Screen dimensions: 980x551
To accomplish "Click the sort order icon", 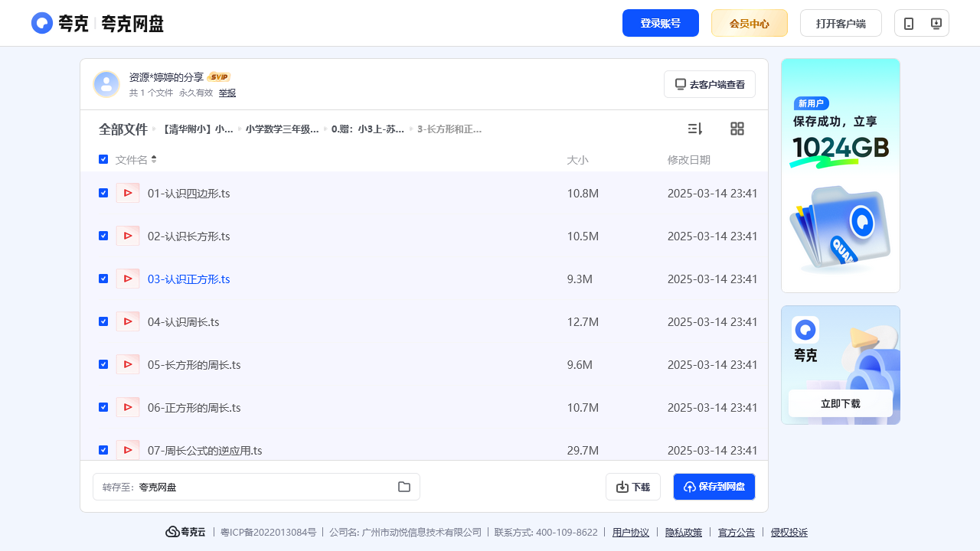I will pos(695,129).
